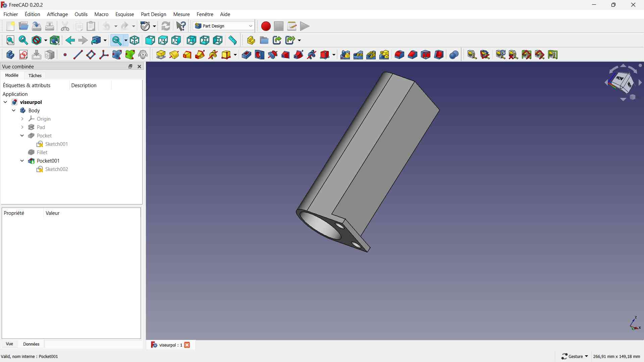Open the Part Design workbench dropdown
644x362 pixels.
click(224, 26)
